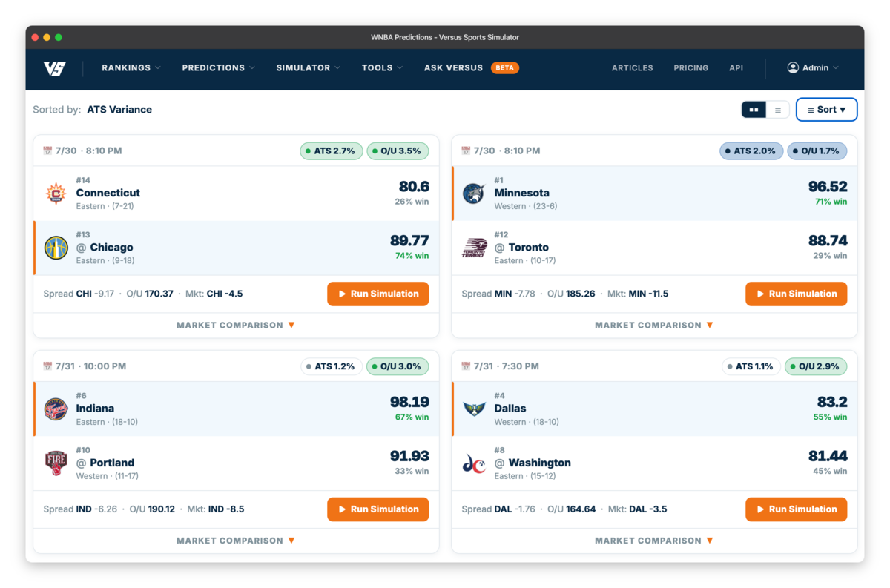The image size is (890, 588).
Task: Click Indiana's projected score 98.19
Action: [x=409, y=402]
